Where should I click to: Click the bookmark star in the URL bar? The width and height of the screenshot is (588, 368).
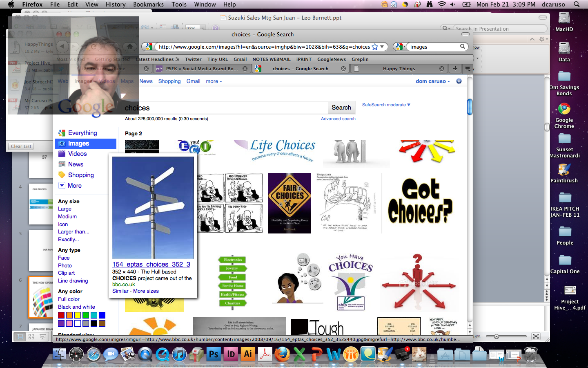[x=375, y=47]
